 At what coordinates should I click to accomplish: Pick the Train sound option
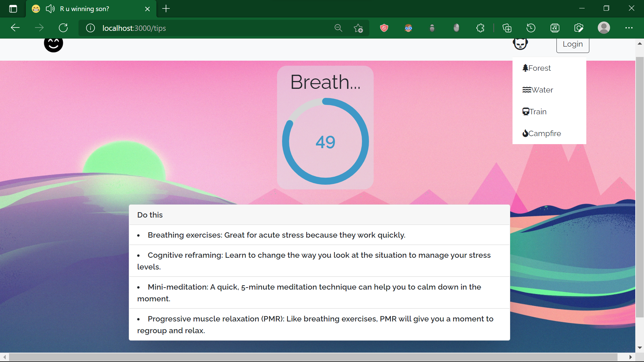(x=535, y=112)
